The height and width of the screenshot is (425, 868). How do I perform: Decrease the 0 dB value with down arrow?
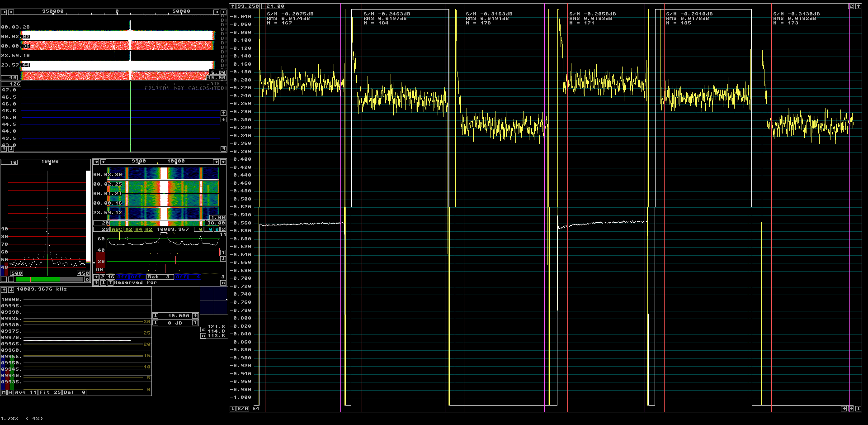(155, 323)
